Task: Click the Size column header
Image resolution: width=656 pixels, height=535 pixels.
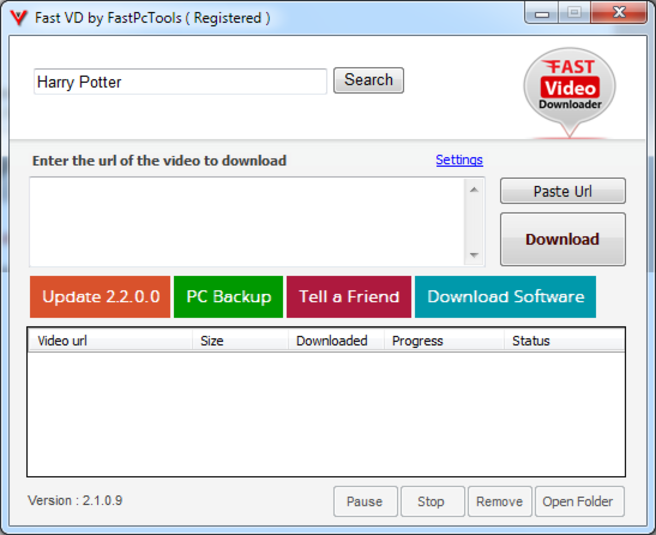Action: point(241,340)
